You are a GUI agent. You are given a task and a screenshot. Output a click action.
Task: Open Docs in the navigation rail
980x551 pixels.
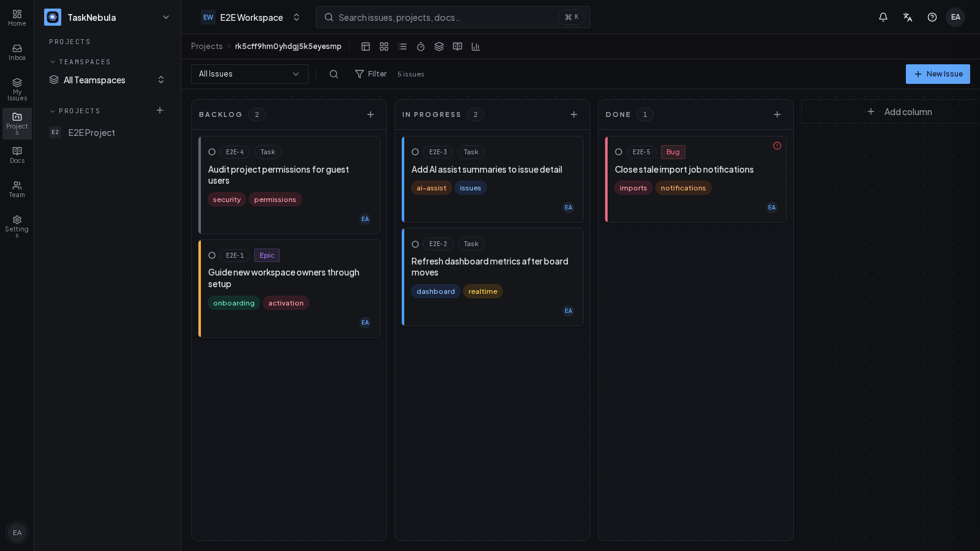[x=17, y=156]
